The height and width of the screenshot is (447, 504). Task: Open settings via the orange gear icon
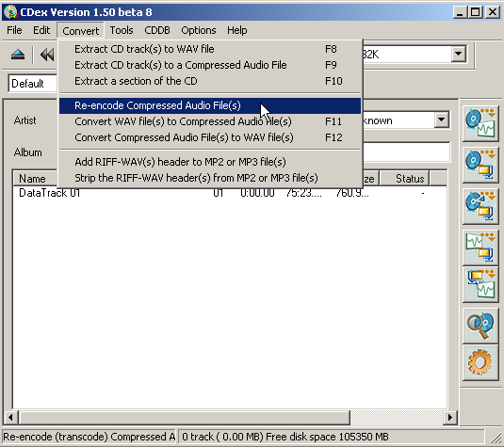(x=480, y=363)
